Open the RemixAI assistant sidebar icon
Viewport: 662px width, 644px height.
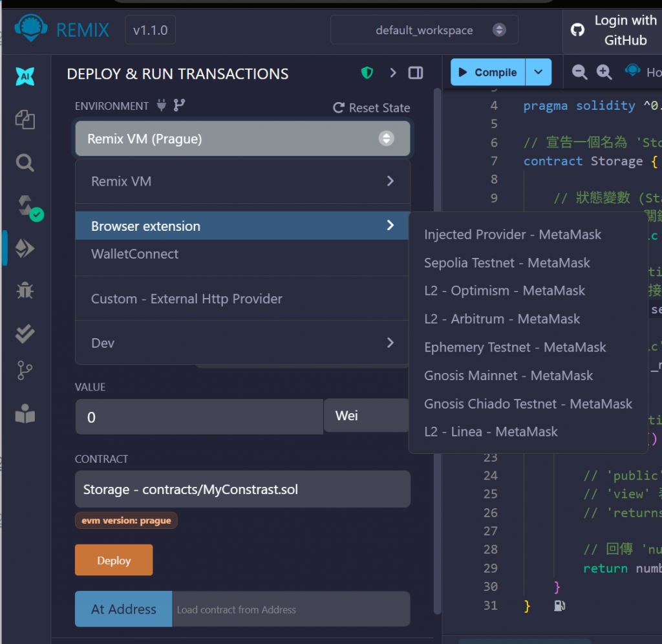(x=25, y=76)
